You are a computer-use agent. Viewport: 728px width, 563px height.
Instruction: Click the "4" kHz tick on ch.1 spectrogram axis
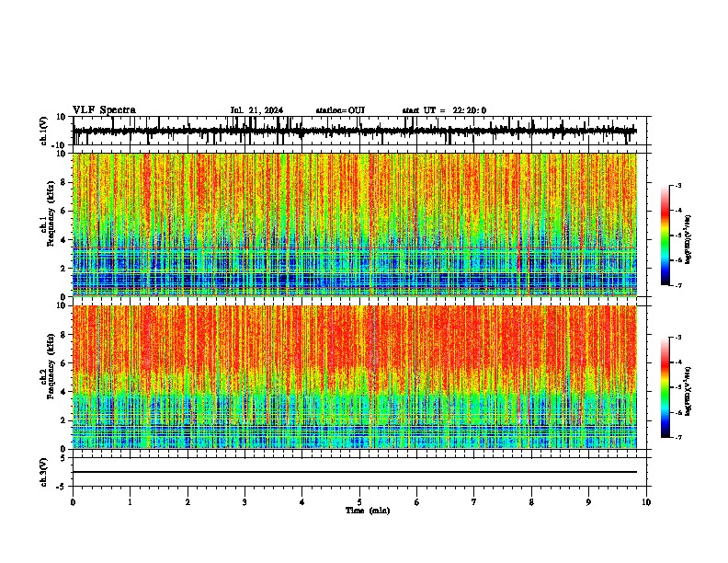pyautogui.click(x=63, y=240)
